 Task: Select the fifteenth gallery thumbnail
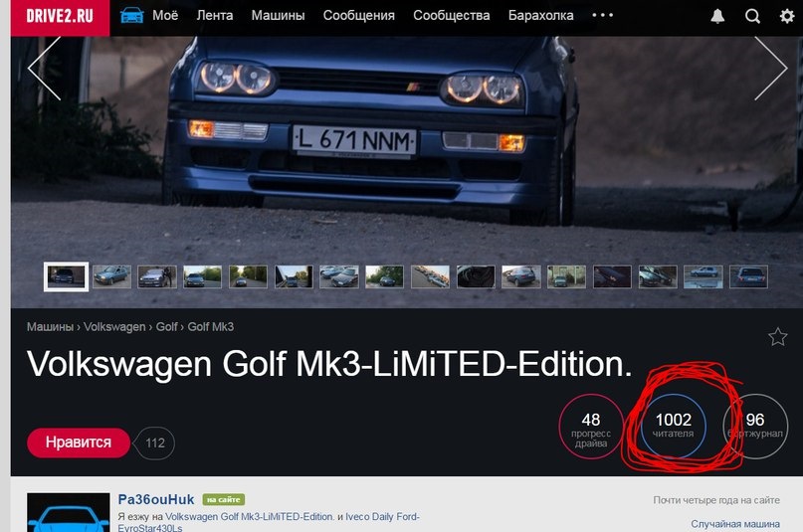(703, 276)
